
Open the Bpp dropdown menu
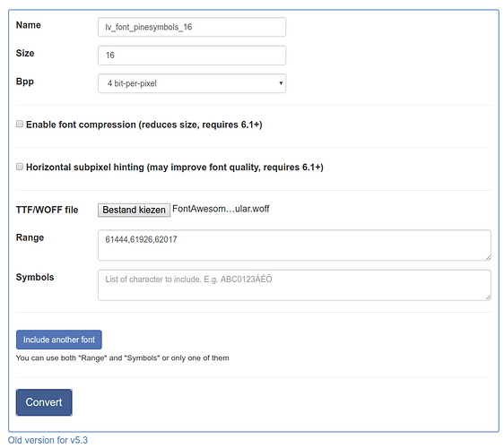coord(192,83)
